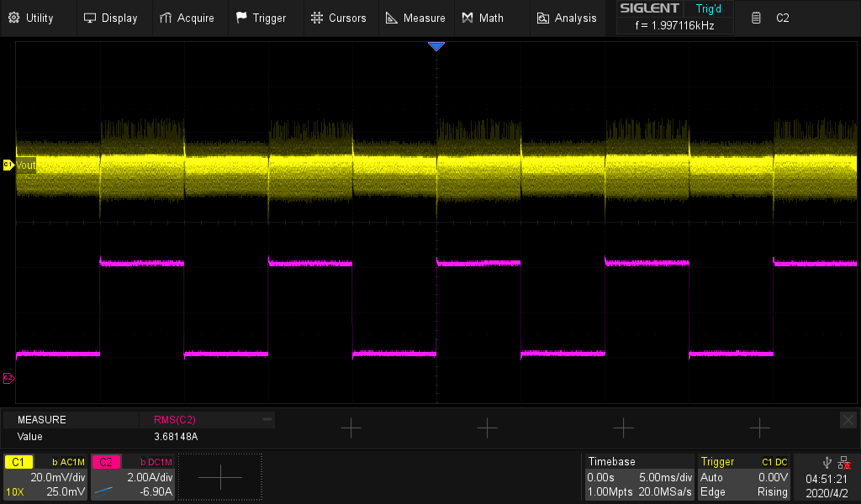Toggle the C1 channel descriptor box

45,477
